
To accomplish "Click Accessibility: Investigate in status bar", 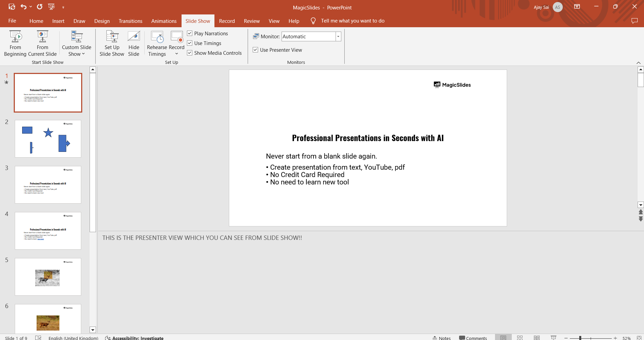I will pyautogui.click(x=134, y=338).
